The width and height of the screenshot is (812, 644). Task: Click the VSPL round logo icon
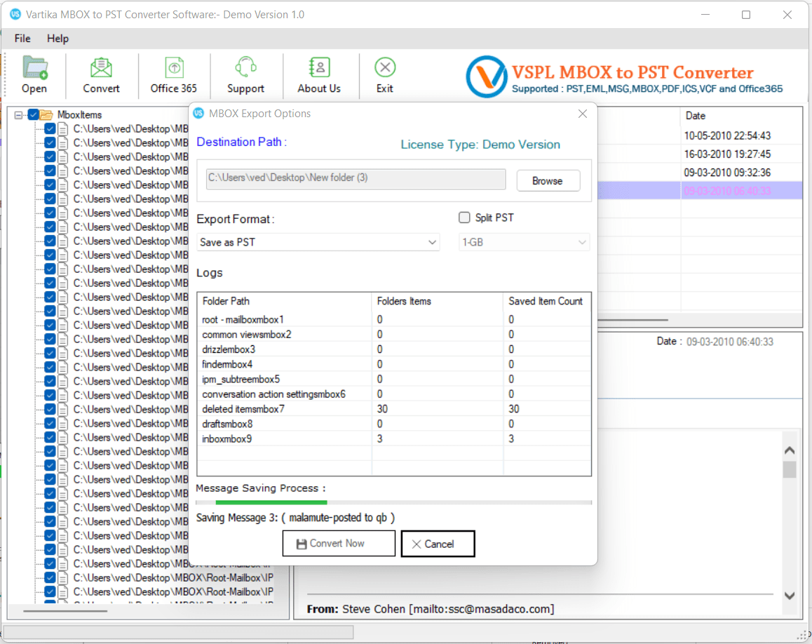click(x=486, y=76)
